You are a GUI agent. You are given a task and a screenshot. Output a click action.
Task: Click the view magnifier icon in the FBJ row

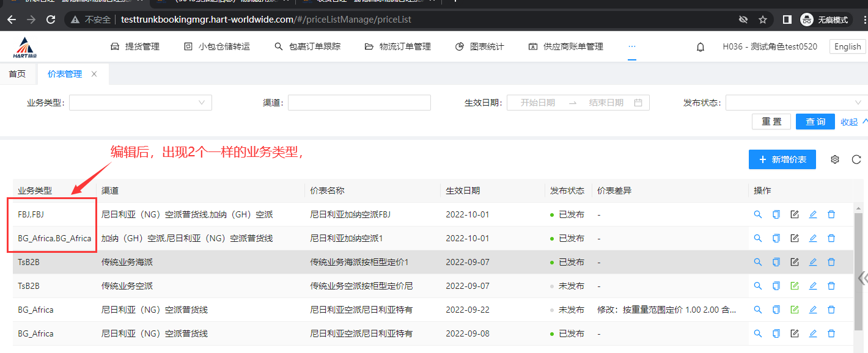(758, 214)
